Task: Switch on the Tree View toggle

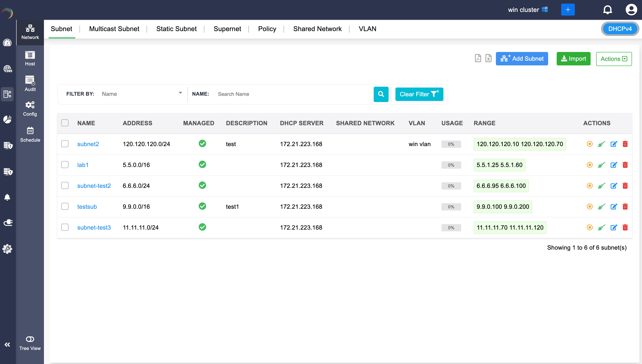Action: coord(30,339)
